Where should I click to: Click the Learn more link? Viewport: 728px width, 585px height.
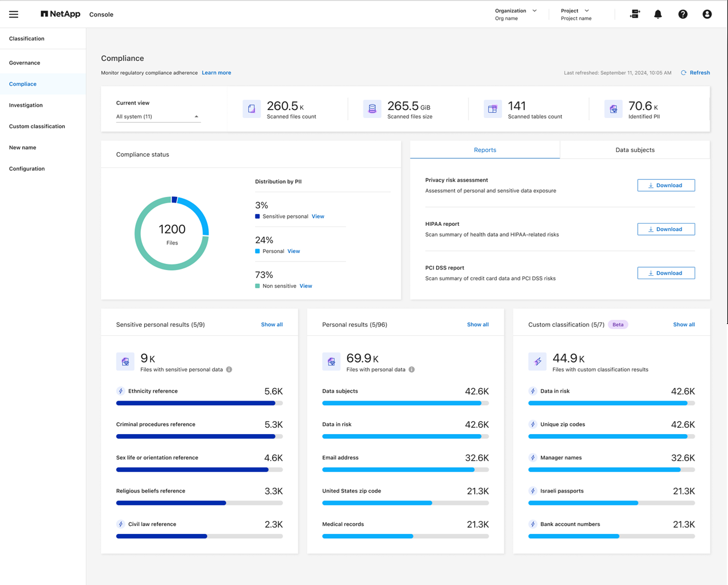click(216, 73)
